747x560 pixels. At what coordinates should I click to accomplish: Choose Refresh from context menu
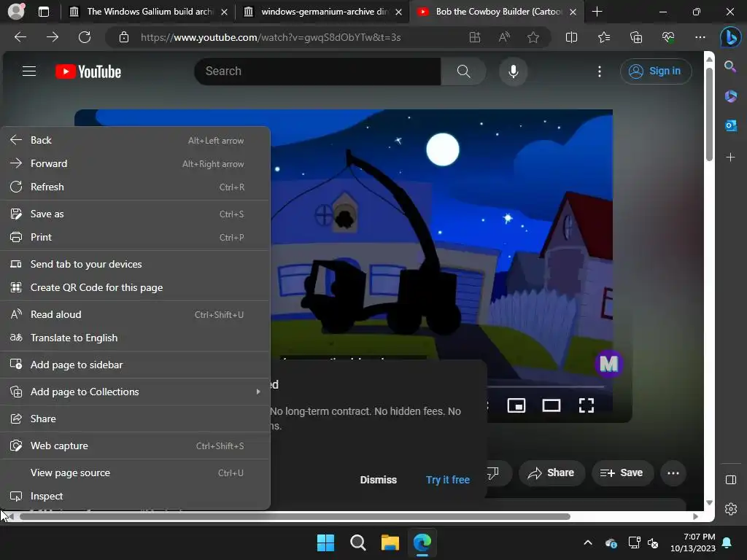[135, 187]
